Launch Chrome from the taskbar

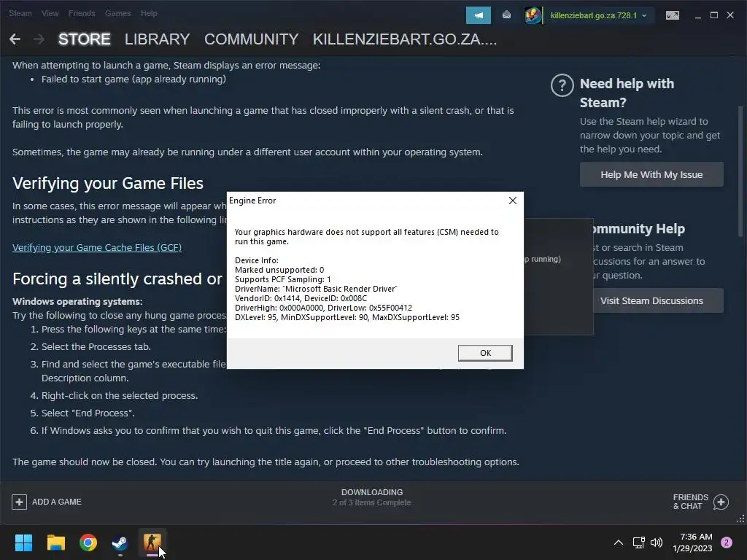coord(88,542)
